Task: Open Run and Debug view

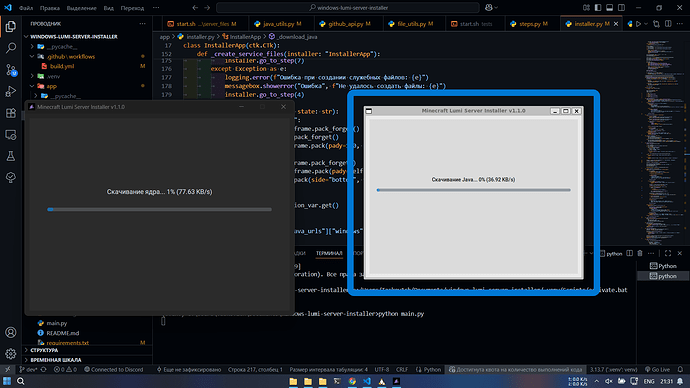Action: point(11,92)
